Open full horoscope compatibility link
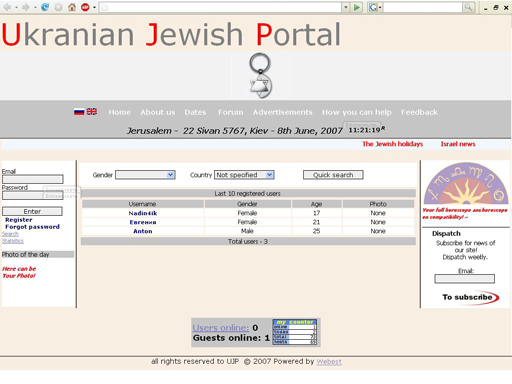Screen dimensions: 512x384 (465, 214)
